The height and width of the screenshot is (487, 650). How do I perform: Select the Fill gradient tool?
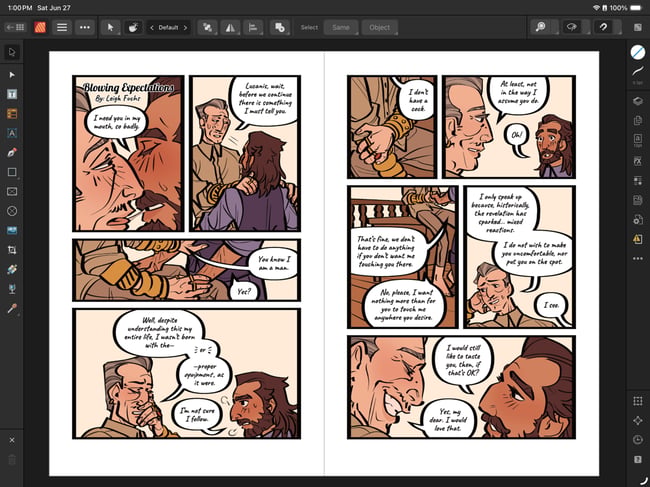pos(12,269)
